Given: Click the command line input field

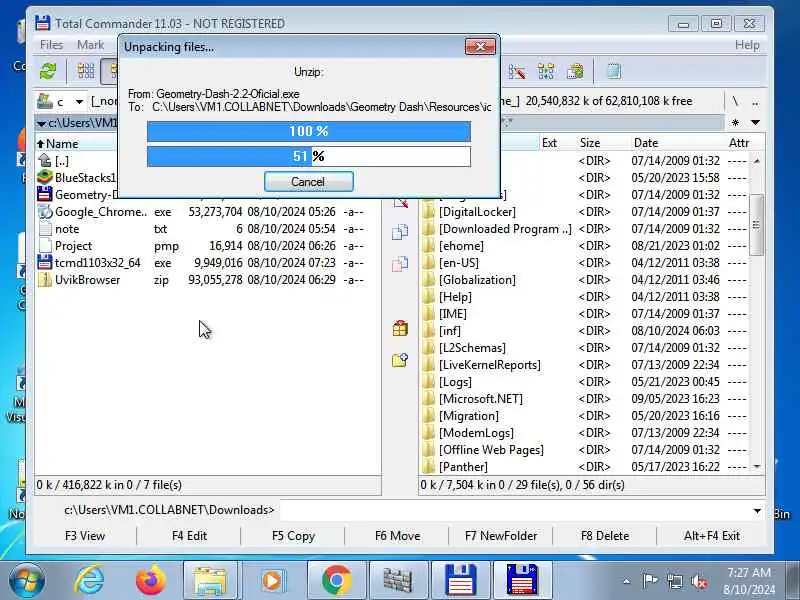Looking at the screenshot, I should click(x=514, y=510).
